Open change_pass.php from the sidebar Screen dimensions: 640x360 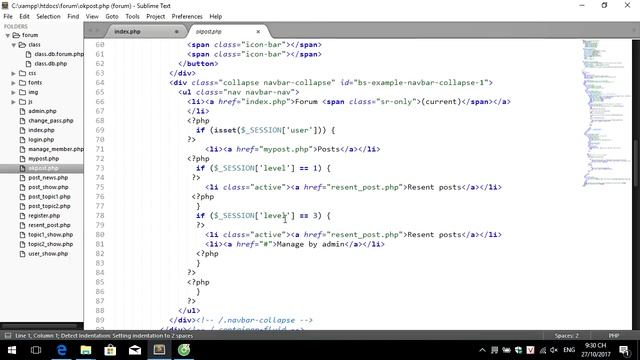pos(51,121)
